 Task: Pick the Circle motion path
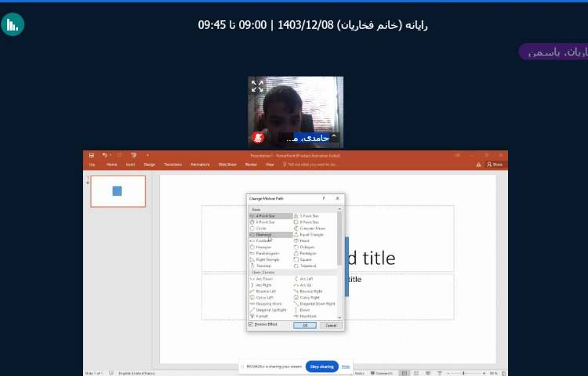click(261, 228)
